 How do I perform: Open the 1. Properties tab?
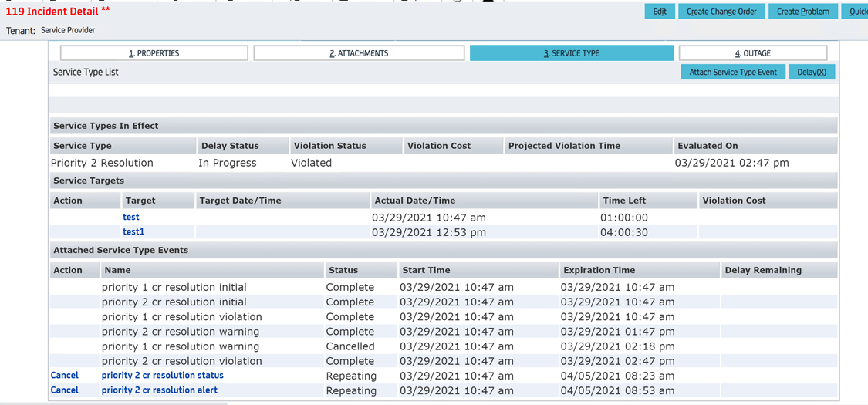[154, 53]
